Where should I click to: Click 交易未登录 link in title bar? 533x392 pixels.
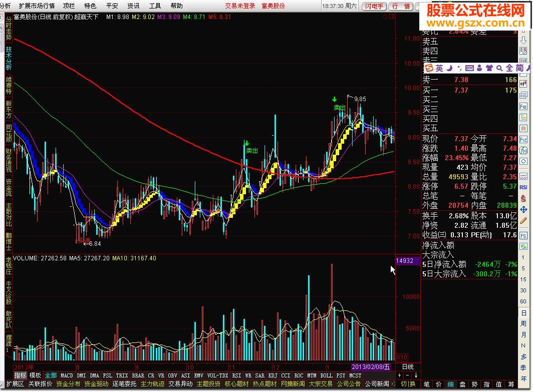coord(240,6)
